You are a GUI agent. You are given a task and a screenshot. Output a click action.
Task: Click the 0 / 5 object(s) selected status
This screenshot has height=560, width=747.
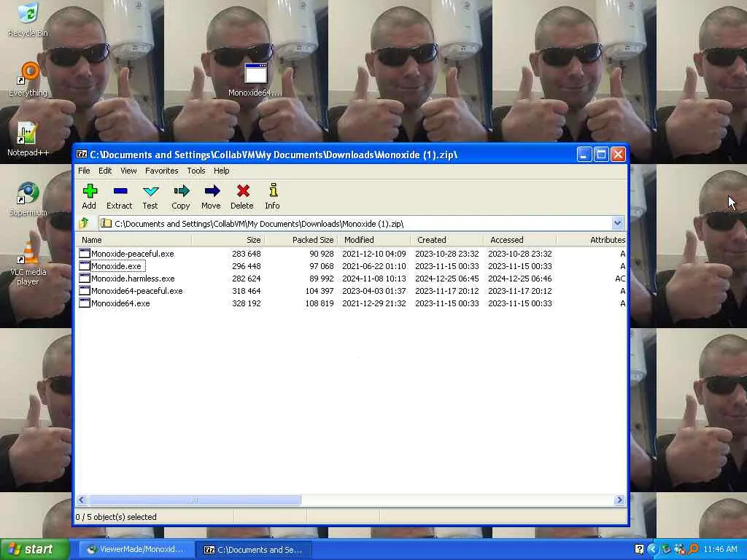click(116, 517)
